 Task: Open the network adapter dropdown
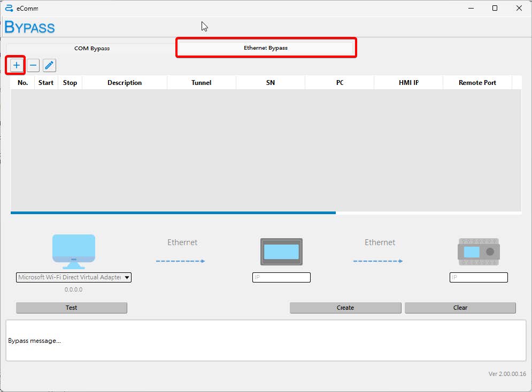point(74,277)
